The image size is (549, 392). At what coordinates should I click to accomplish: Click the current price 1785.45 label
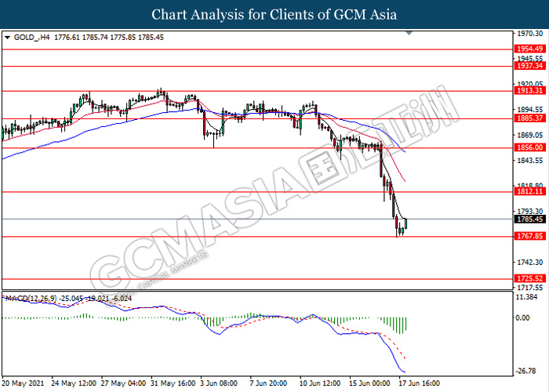pos(529,219)
